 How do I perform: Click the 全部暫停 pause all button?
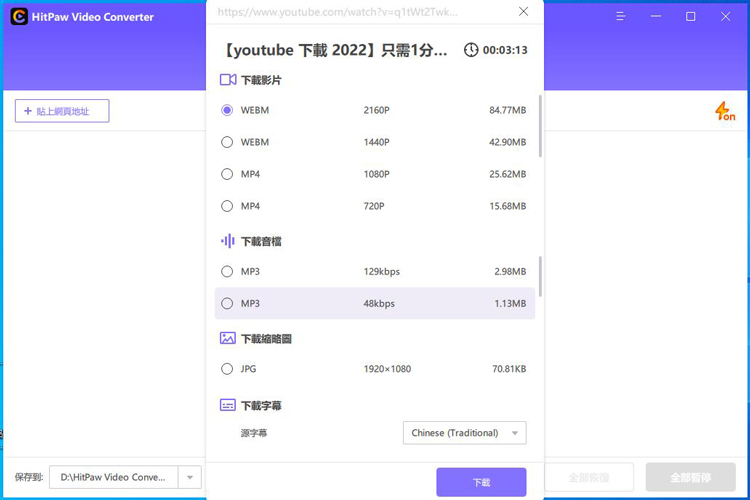pyautogui.click(x=691, y=477)
